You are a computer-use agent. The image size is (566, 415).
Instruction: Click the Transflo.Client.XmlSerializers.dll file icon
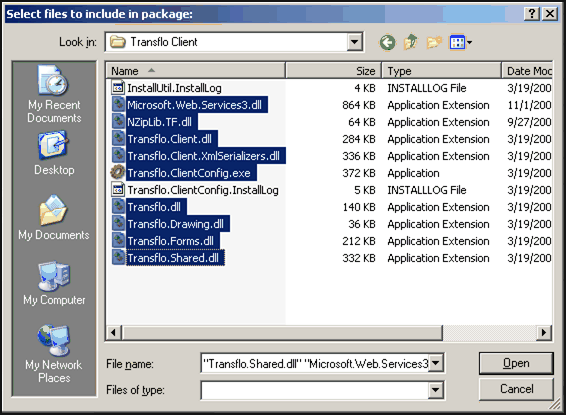118,156
